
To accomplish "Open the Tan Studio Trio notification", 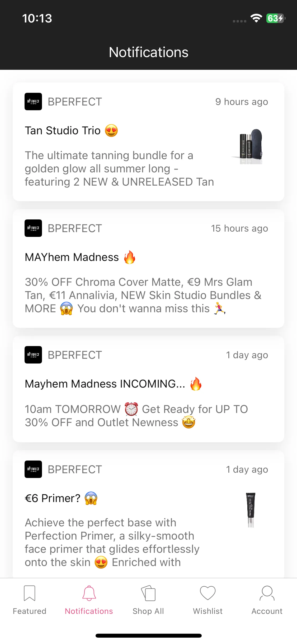I will (x=148, y=142).
